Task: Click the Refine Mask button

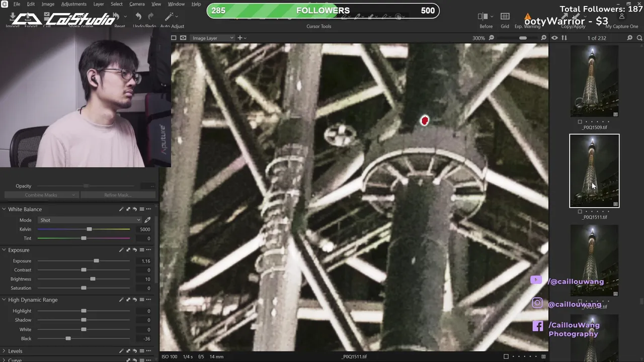Action: (x=118, y=195)
